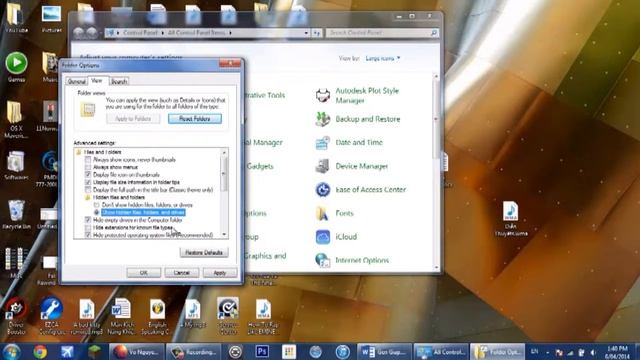
Task: Click Apply in Folder Options
Action: (x=220, y=273)
